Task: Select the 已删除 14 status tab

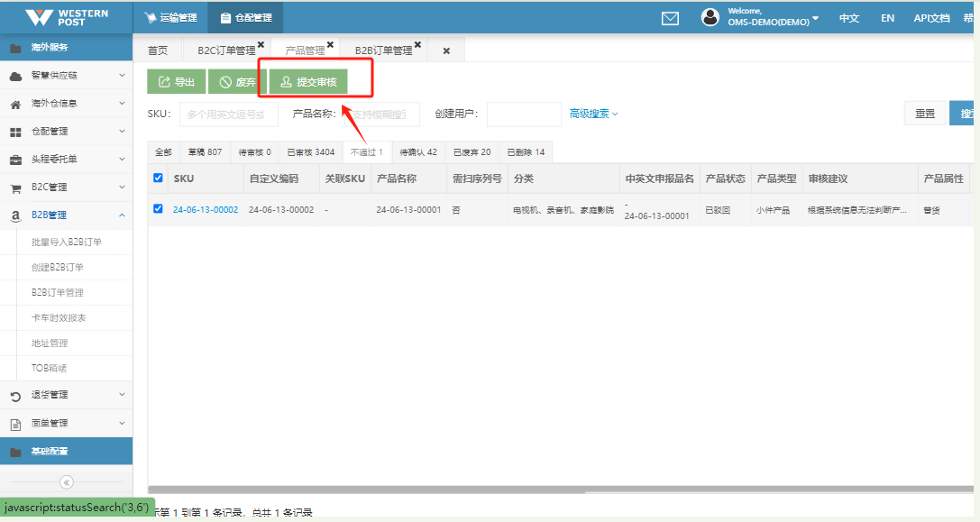Action: click(526, 151)
